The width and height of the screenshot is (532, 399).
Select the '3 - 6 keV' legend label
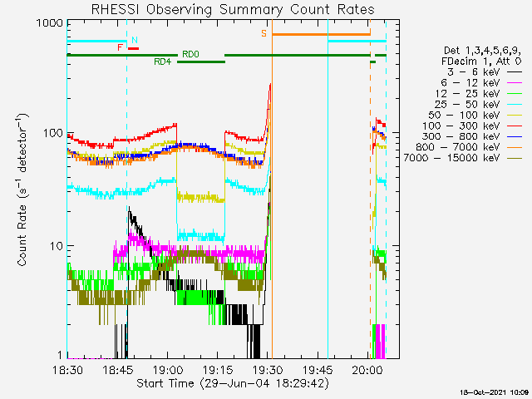point(473,72)
